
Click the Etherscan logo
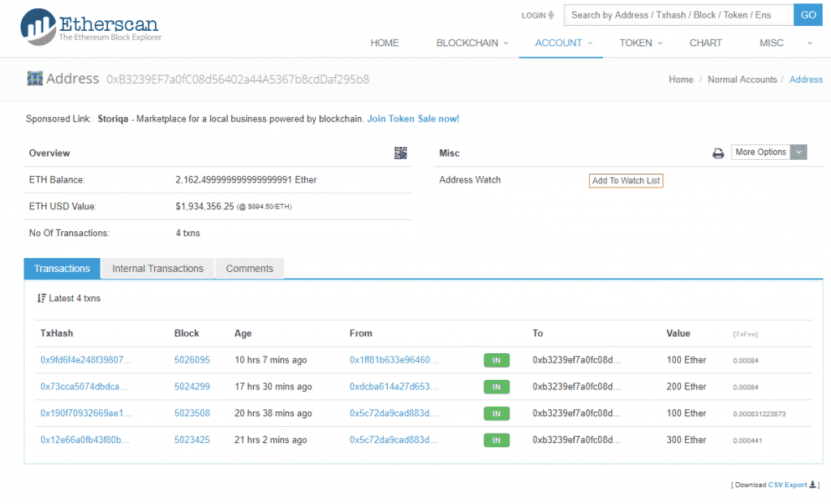90,26
